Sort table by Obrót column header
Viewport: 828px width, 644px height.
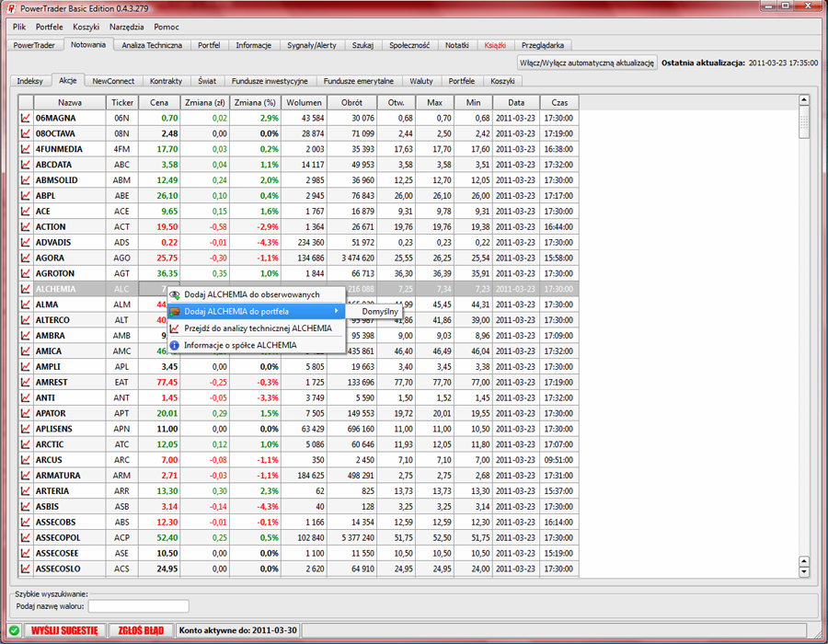pyautogui.click(x=352, y=103)
